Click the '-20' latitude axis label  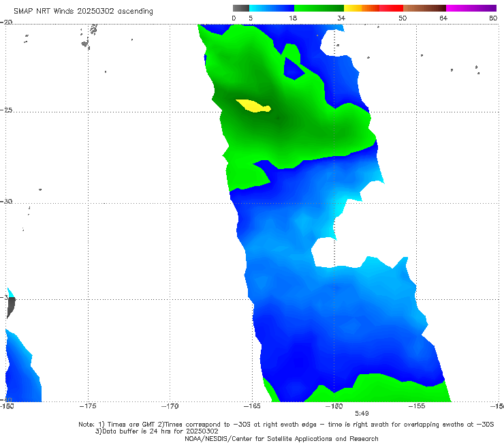6,22
